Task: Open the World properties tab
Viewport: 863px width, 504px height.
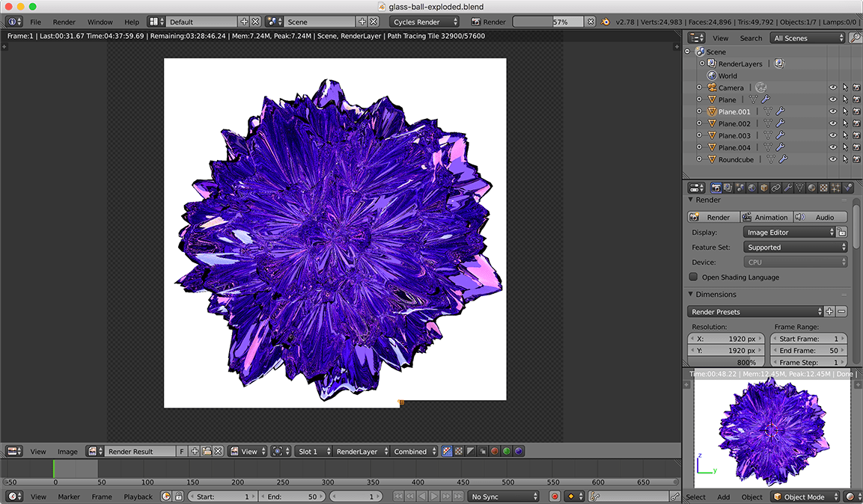Action: click(751, 188)
